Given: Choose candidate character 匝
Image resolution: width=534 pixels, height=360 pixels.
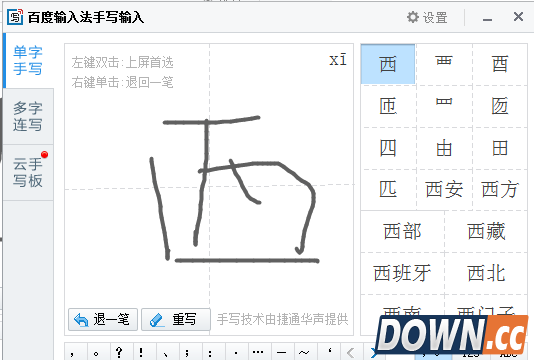Looking at the screenshot, I should 388,106.
